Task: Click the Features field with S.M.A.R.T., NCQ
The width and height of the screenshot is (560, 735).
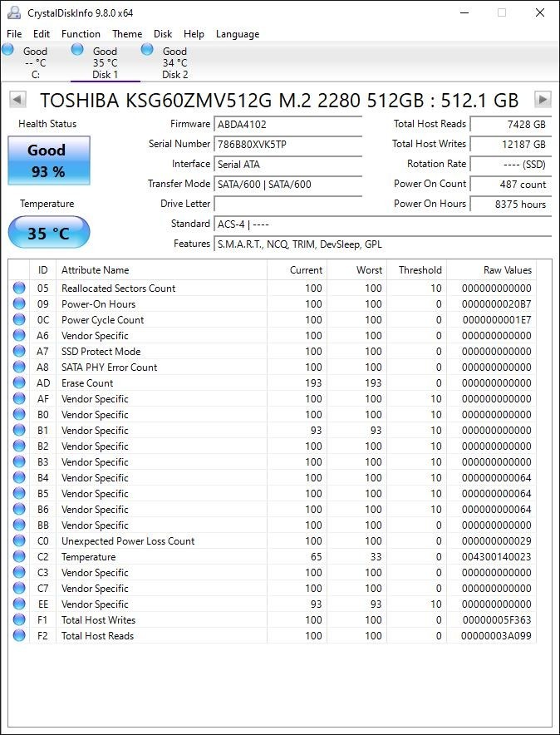Action: 382,244
